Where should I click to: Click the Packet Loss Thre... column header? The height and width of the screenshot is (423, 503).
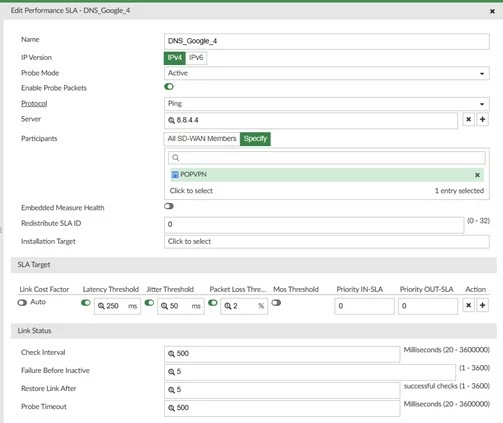click(x=238, y=289)
